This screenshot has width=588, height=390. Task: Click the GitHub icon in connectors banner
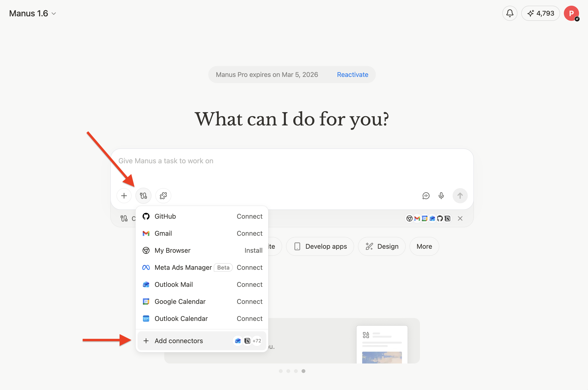click(x=440, y=219)
